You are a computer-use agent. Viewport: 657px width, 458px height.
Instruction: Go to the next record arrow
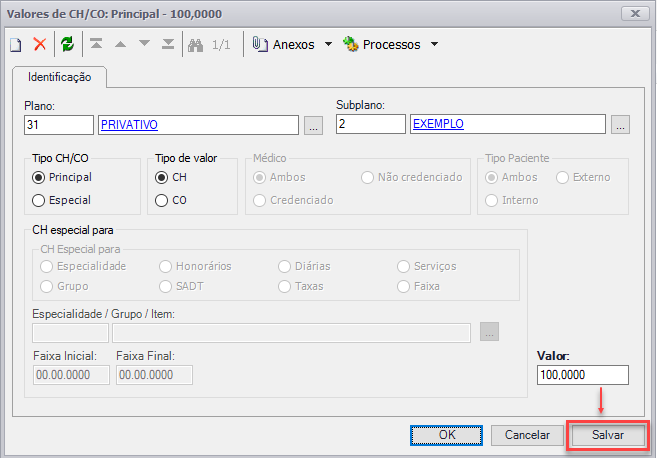point(145,44)
